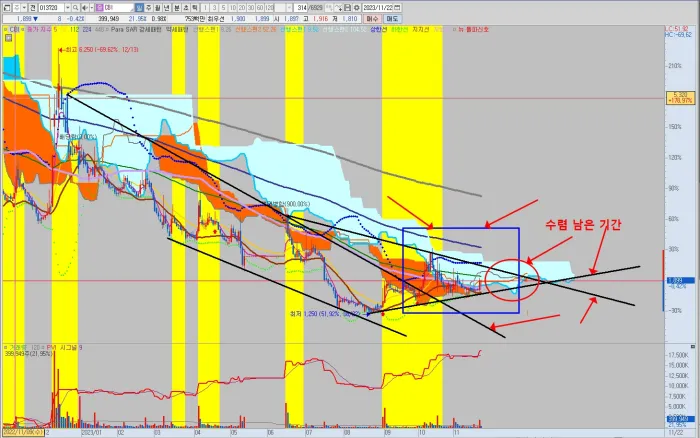
Task: Click the 5,320 price tag on the axis
Action: pos(680,98)
